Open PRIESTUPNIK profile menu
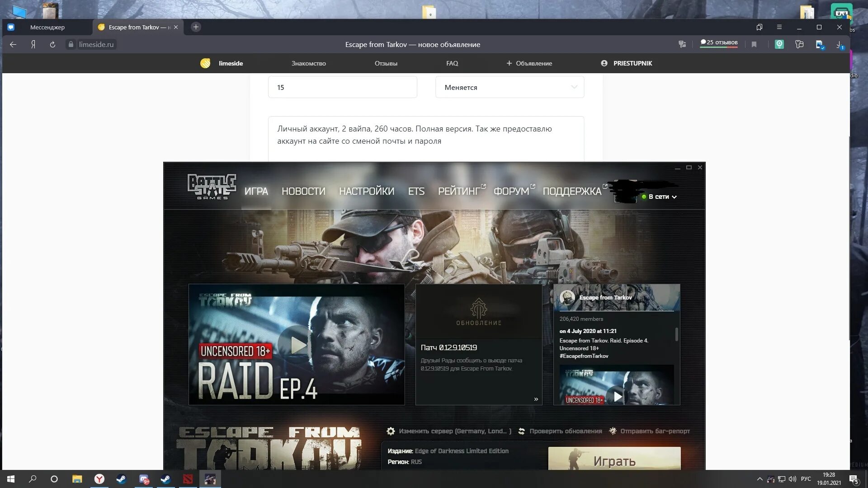 pos(627,63)
